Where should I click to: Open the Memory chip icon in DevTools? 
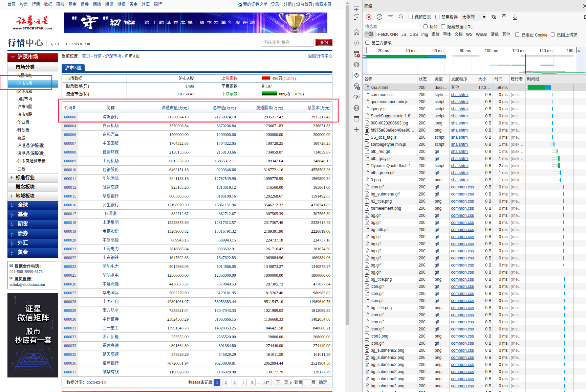click(356, 108)
